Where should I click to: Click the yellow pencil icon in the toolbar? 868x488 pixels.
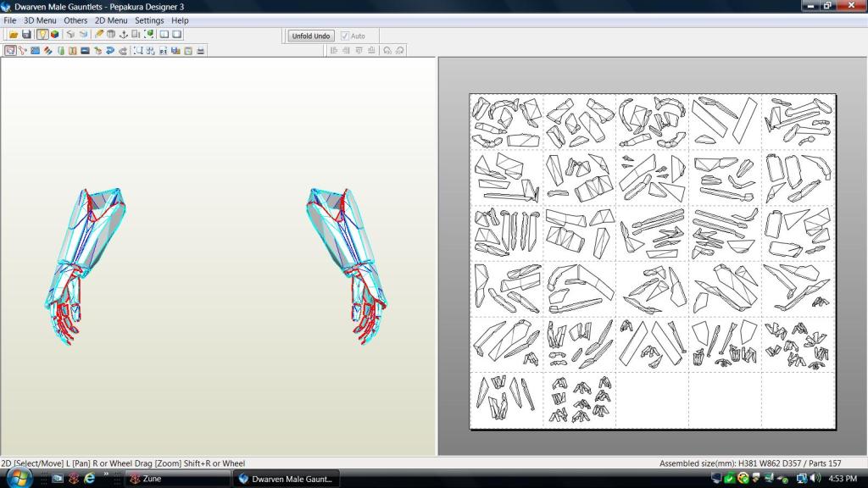pos(98,34)
